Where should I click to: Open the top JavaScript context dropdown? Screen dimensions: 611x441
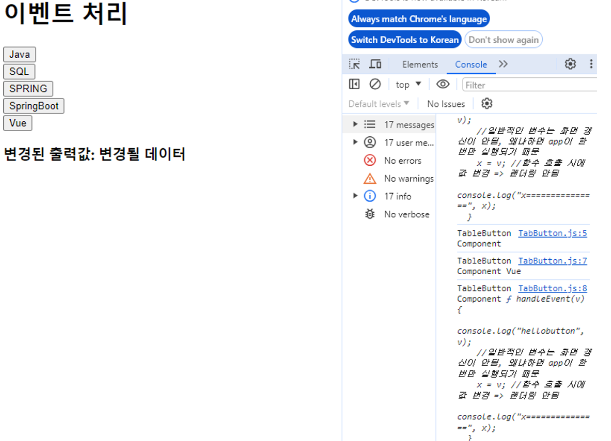(408, 85)
